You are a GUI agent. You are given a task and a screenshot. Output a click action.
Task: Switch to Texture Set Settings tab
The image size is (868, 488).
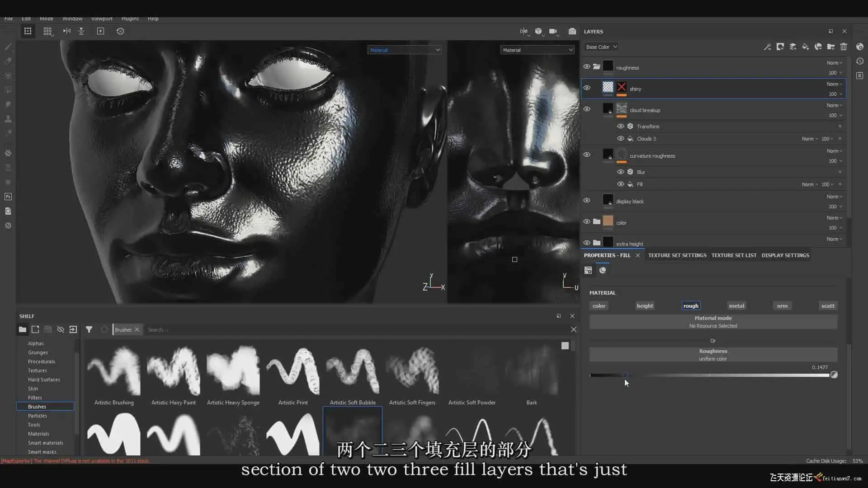tap(677, 255)
